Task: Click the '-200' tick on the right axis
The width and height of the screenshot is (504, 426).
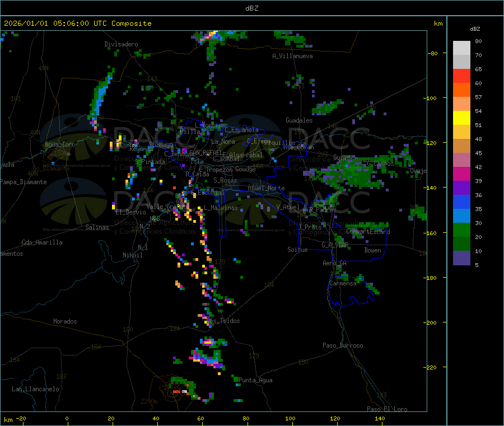Action: click(430, 322)
